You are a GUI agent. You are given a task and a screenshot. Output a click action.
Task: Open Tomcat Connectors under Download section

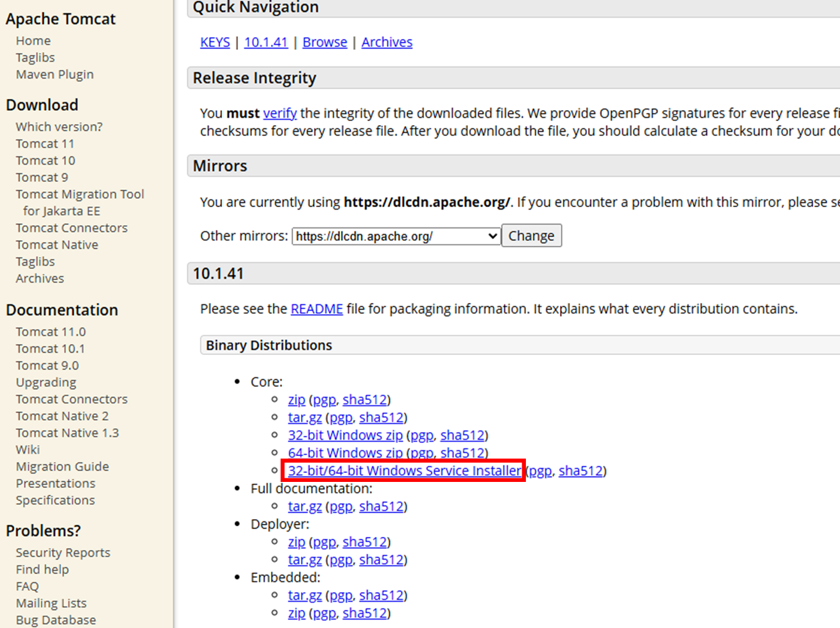[x=72, y=228]
